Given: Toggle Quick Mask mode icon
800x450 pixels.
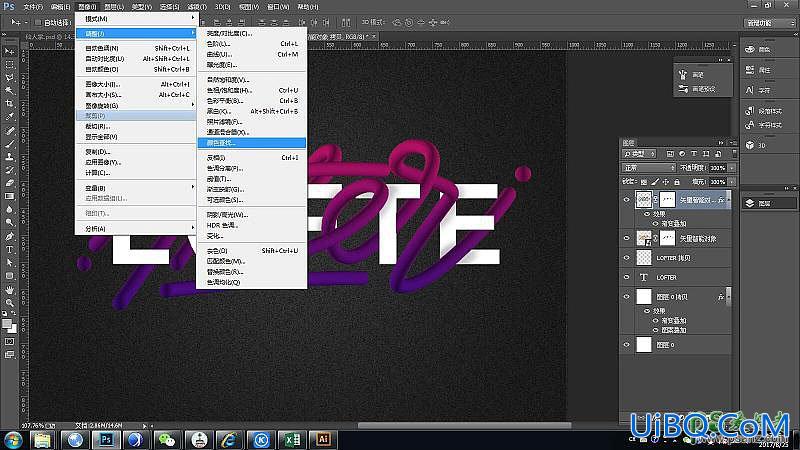Looking at the screenshot, I should point(9,341).
